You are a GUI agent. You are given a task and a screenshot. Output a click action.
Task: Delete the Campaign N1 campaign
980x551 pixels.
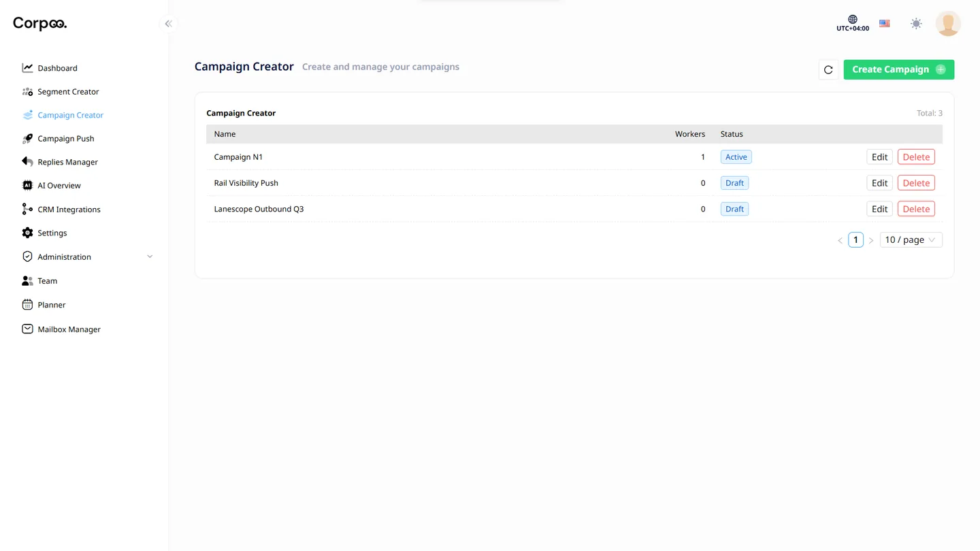pos(916,157)
